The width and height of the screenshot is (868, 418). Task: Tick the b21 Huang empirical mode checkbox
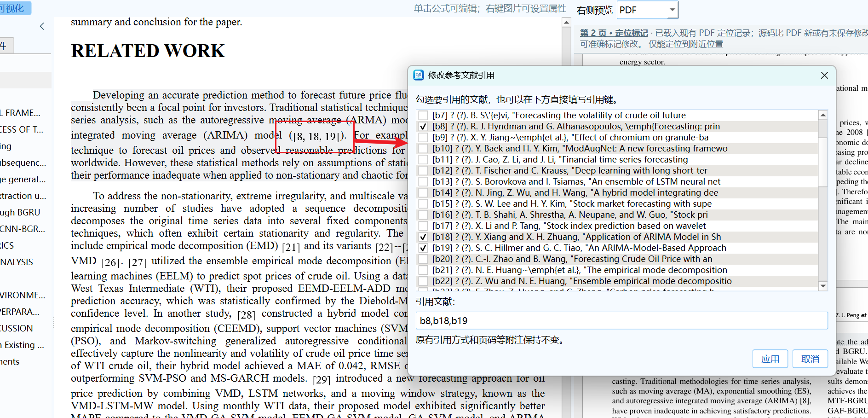point(423,270)
